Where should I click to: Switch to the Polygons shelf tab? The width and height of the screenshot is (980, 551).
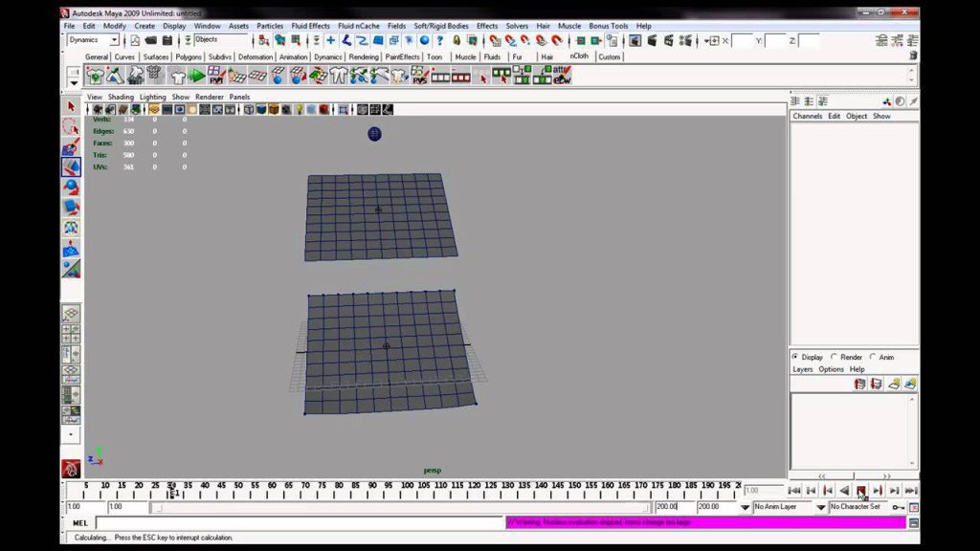(x=189, y=56)
